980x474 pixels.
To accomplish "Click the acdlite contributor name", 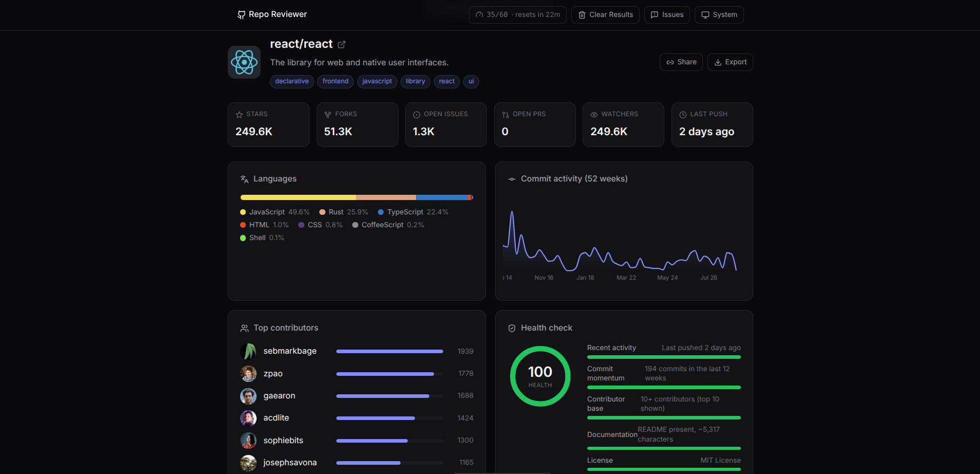I will 276,418.
